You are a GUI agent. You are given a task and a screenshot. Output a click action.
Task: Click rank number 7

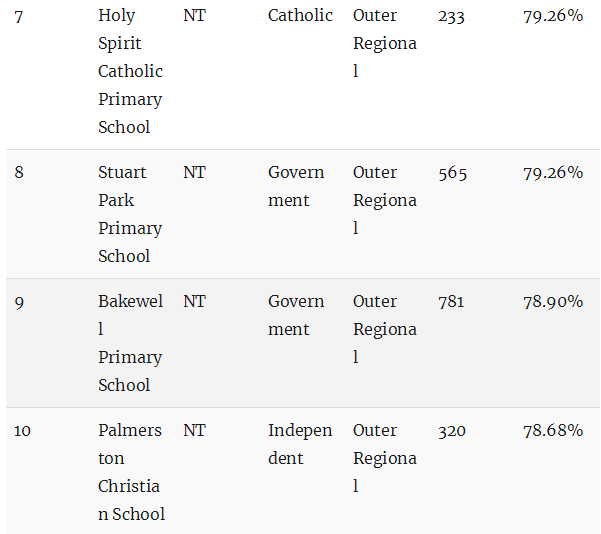(x=19, y=17)
